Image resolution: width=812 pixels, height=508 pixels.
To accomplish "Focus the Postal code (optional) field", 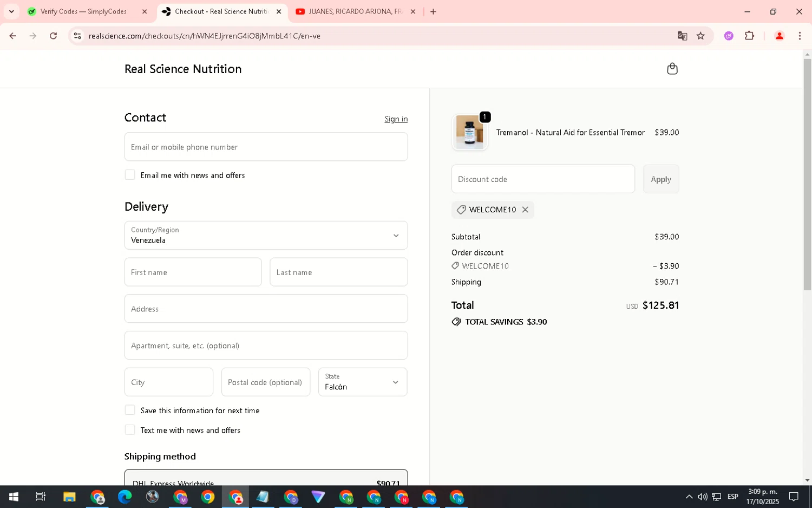I will point(265,382).
